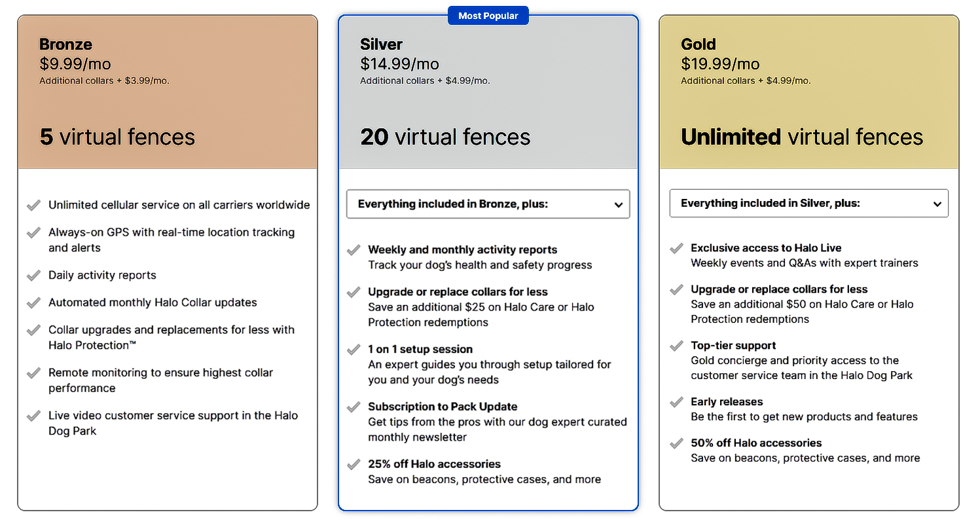This screenshot has height=525, width=980.
Task: Click checkmark next to Daily activity reports
Action: (33, 276)
